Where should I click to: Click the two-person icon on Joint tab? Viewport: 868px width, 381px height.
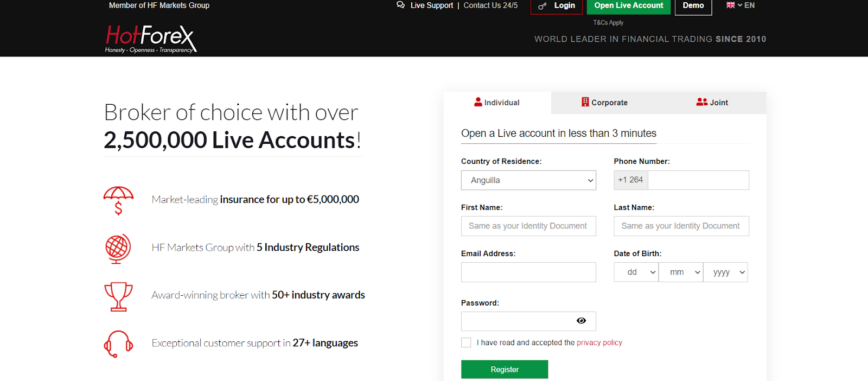pos(702,101)
